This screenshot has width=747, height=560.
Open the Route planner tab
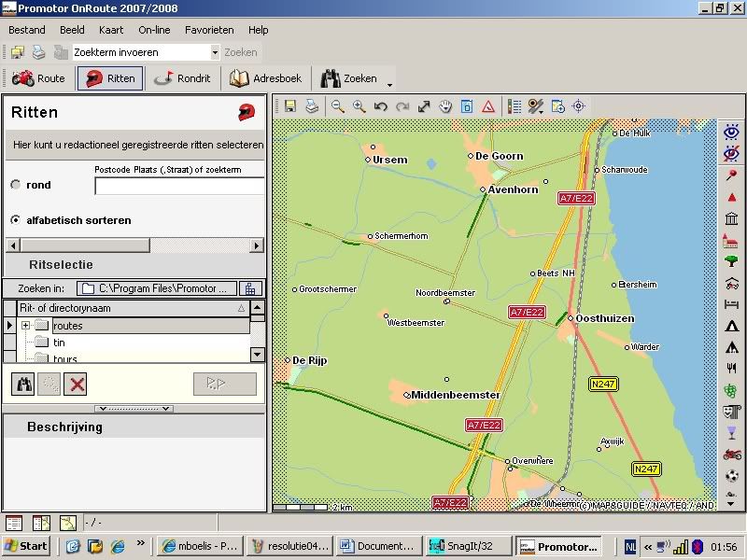(38, 78)
